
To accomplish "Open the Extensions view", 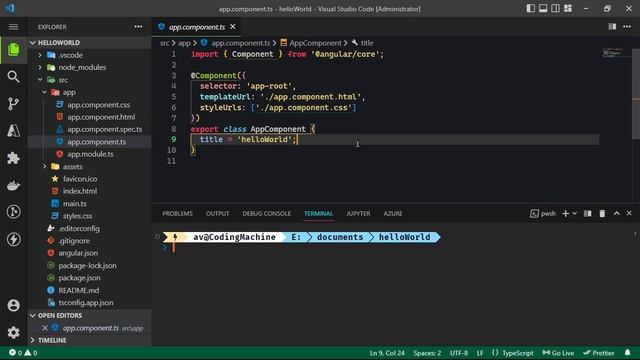I will click(13, 158).
